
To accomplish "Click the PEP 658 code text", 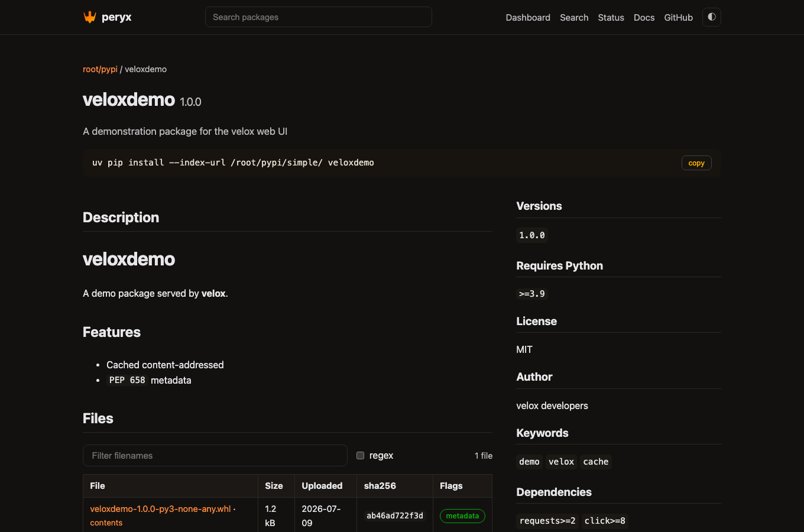I will [127, 380].
